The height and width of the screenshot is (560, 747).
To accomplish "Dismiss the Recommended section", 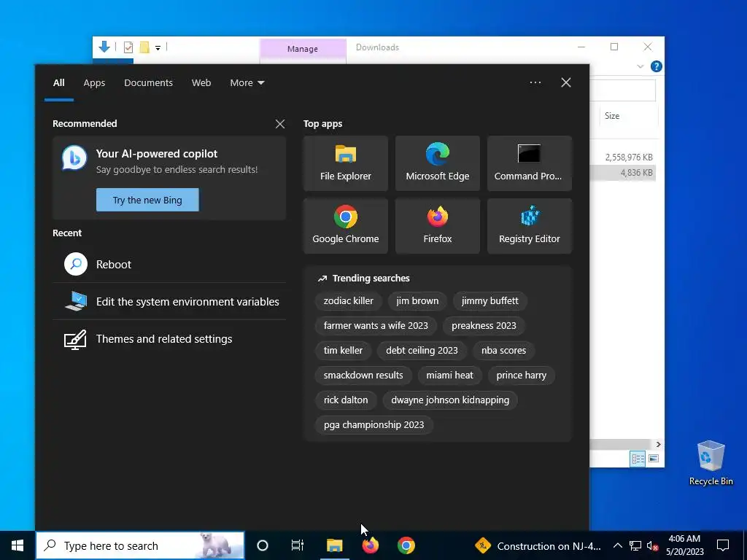I will (x=280, y=124).
